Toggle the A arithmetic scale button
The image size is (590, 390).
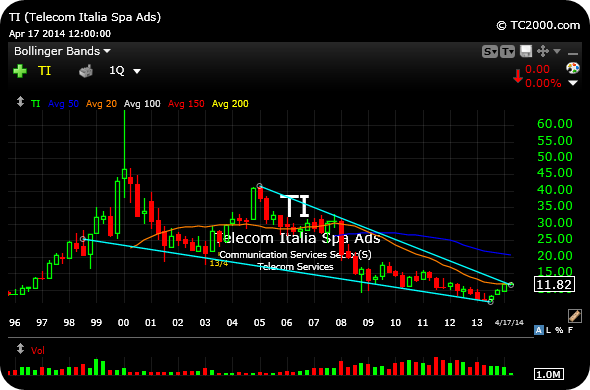click(x=538, y=330)
